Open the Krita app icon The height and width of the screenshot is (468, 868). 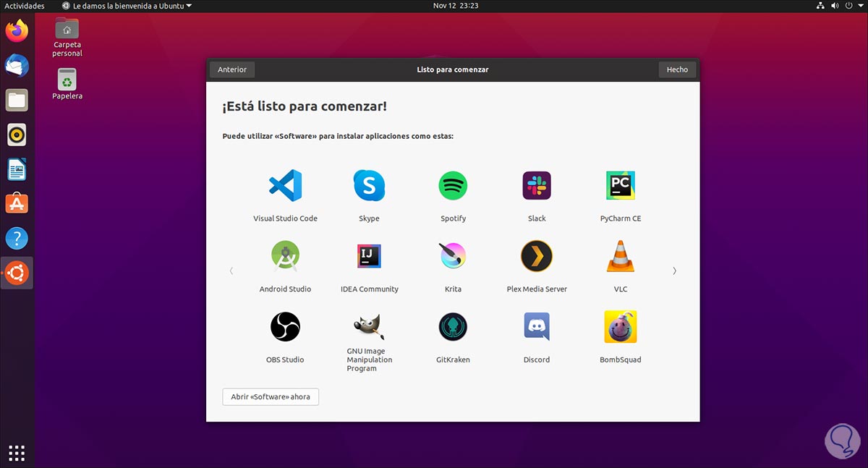coord(453,256)
